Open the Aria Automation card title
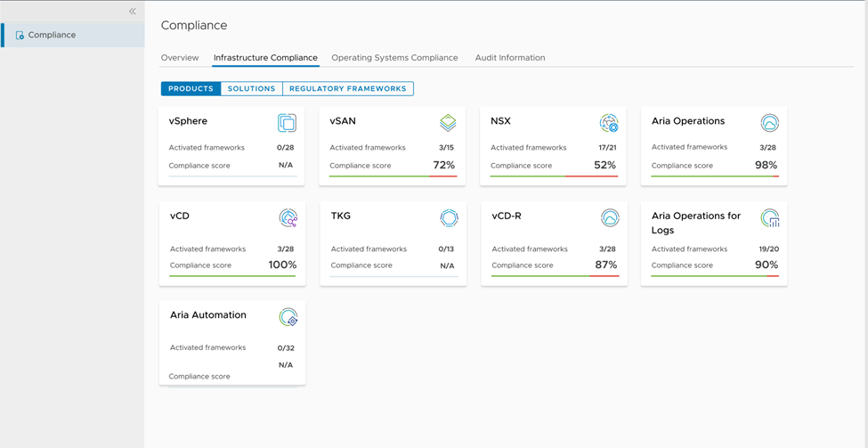 point(208,315)
